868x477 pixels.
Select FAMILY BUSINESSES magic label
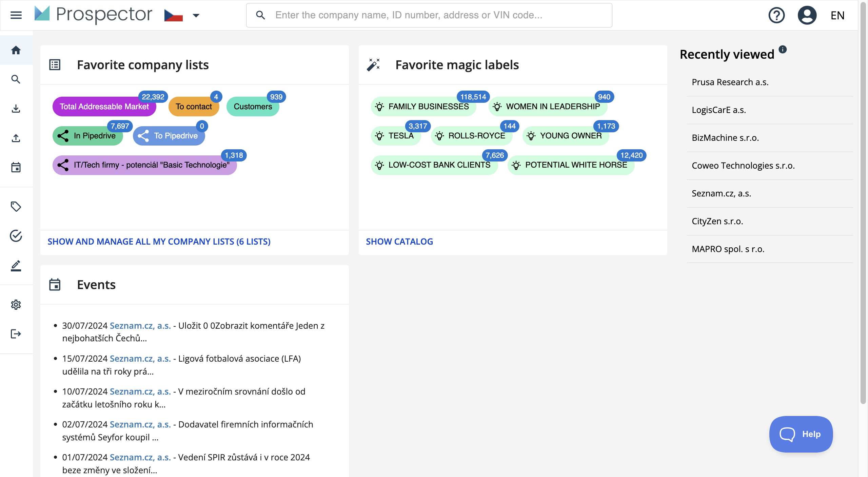pyautogui.click(x=423, y=107)
